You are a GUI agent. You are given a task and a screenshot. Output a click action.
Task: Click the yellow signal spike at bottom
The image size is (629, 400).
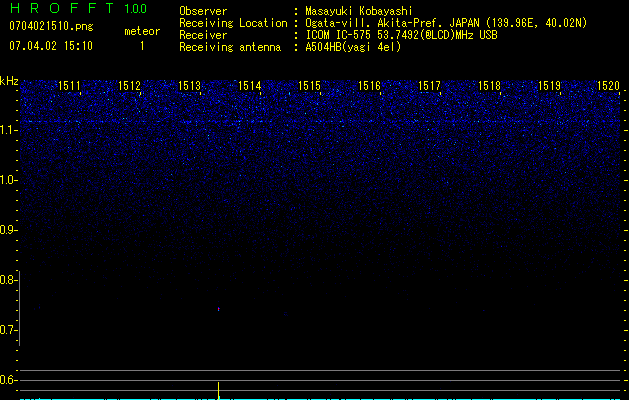[218, 388]
